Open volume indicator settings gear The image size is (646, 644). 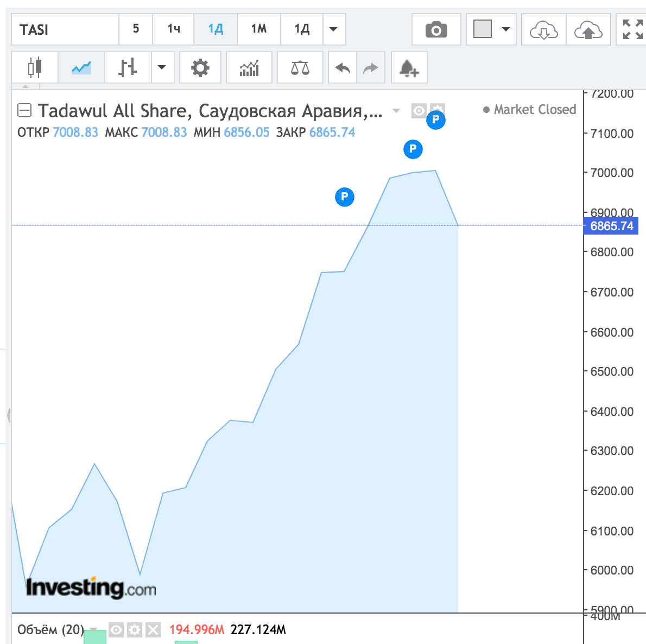tap(134, 629)
